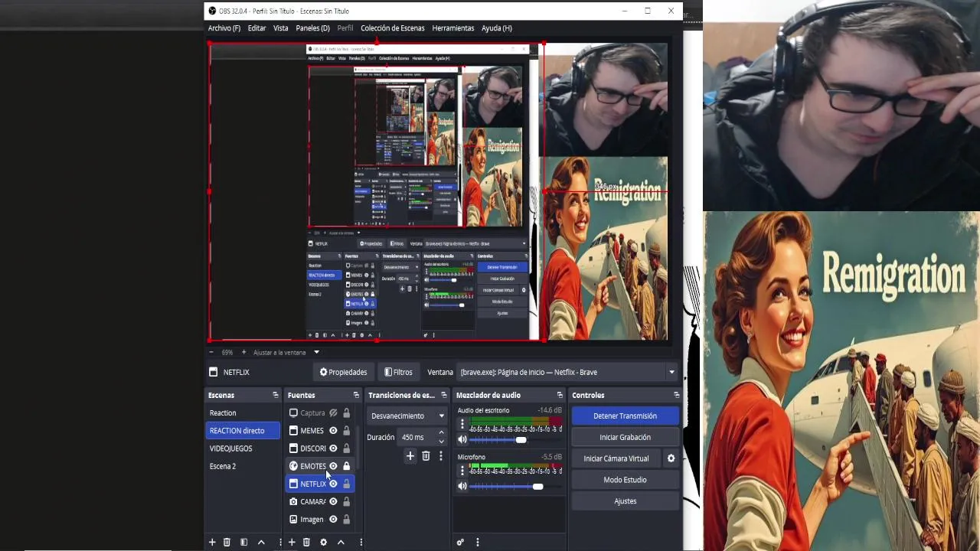Screen dimensions: 980x551
Task: Hide the Imagen source
Action: [333, 520]
